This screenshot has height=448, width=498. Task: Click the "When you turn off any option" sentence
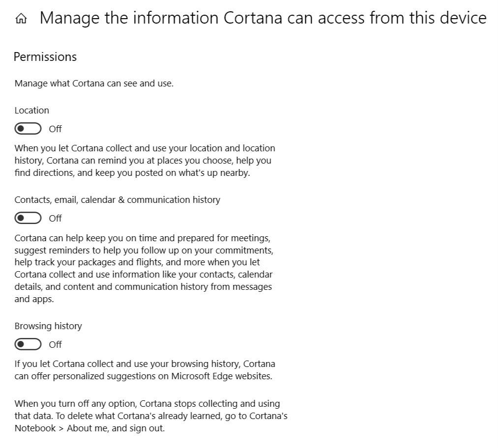coord(76,404)
